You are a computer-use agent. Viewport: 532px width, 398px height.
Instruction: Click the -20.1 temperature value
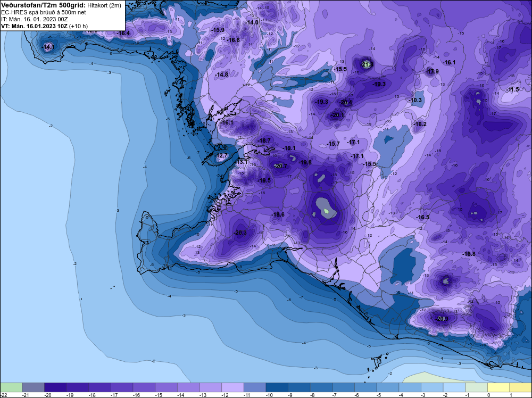338,115
